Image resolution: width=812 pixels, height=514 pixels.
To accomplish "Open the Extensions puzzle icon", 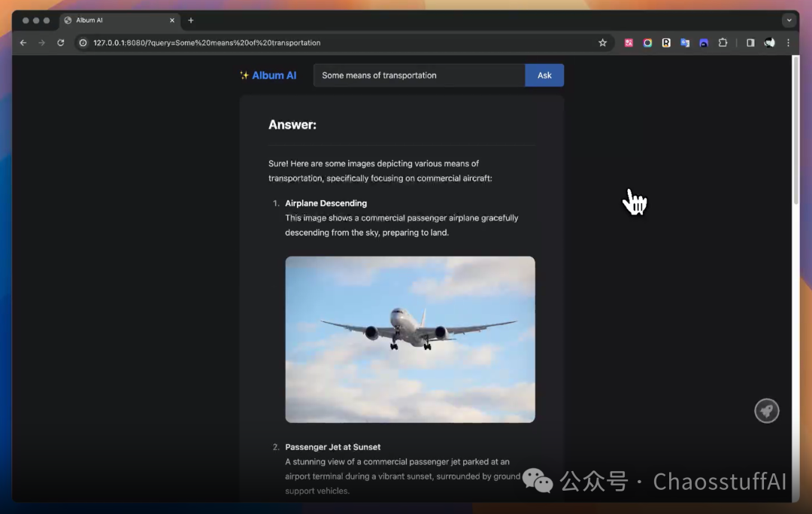I will [x=723, y=43].
